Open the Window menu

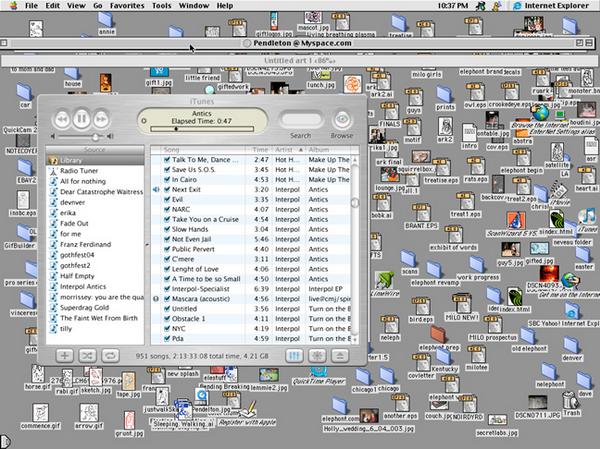tap(194, 5)
